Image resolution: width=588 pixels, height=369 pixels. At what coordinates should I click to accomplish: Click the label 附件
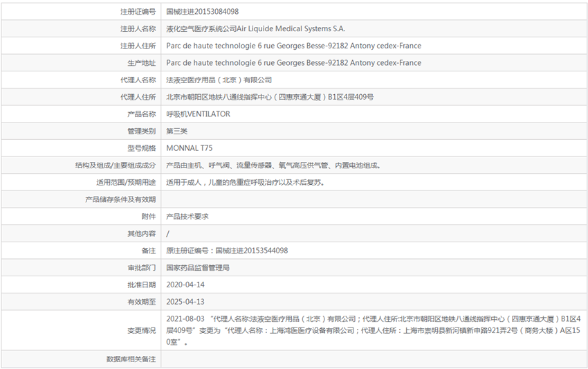149,217
